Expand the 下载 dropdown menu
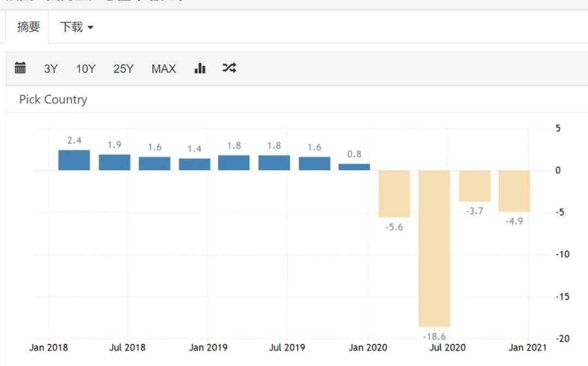This screenshot has height=366, width=588. tap(76, 27)
